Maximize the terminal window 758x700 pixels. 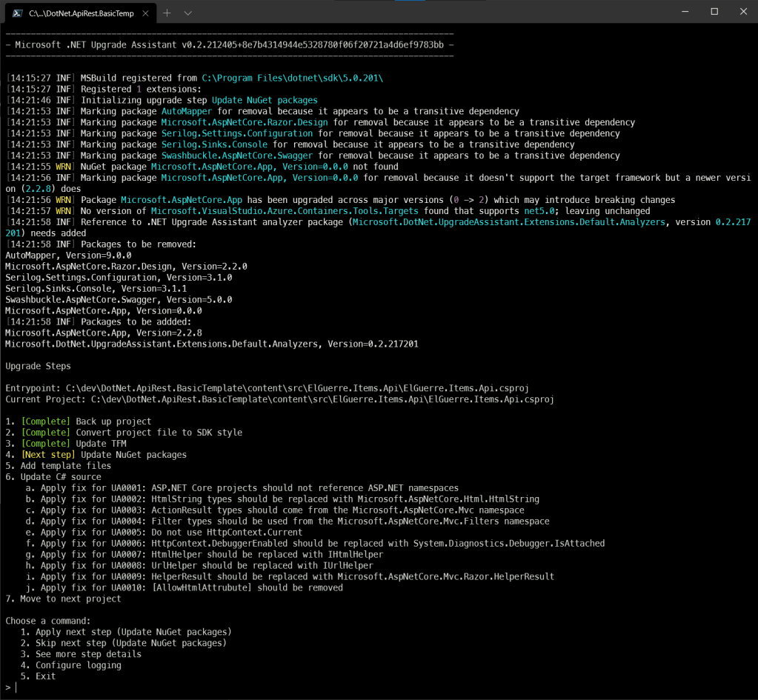coord(714,11)
